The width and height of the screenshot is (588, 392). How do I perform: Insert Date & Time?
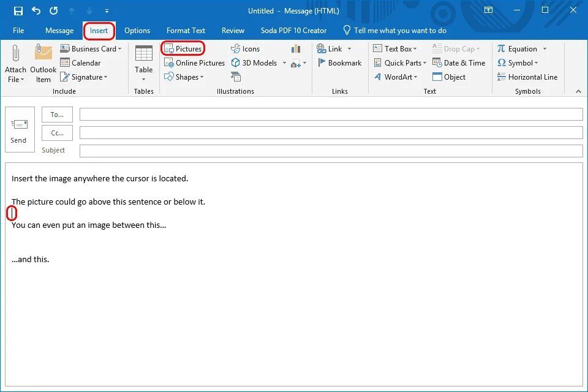pos(459,63)
